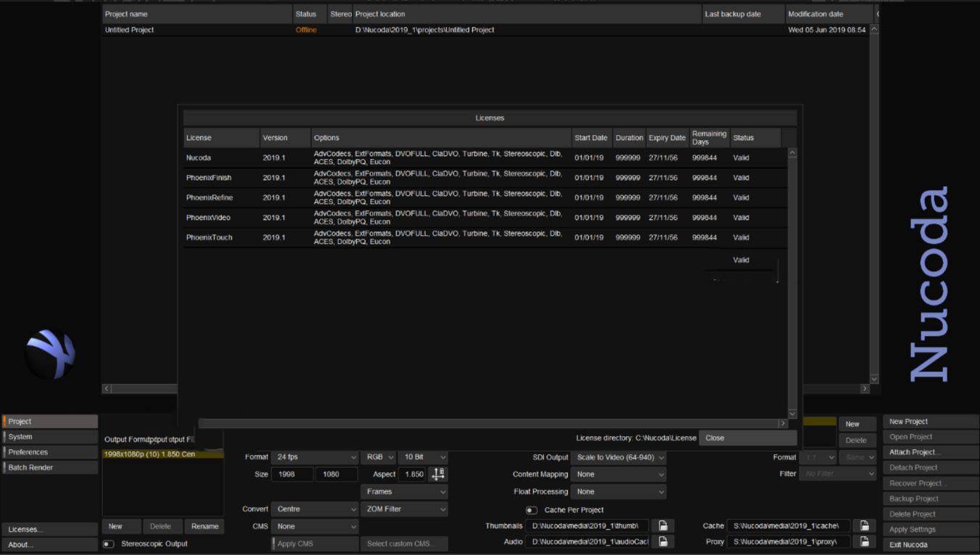Expand the SDI Output dropdown
This screenshot has width=980, height=555.
[619, 458]
